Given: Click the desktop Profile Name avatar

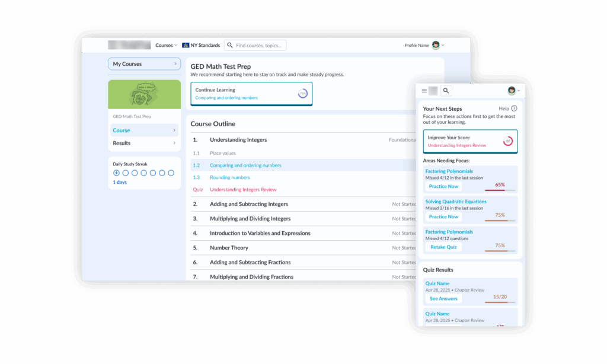Looking at the screenshot, I should point(436,45).
